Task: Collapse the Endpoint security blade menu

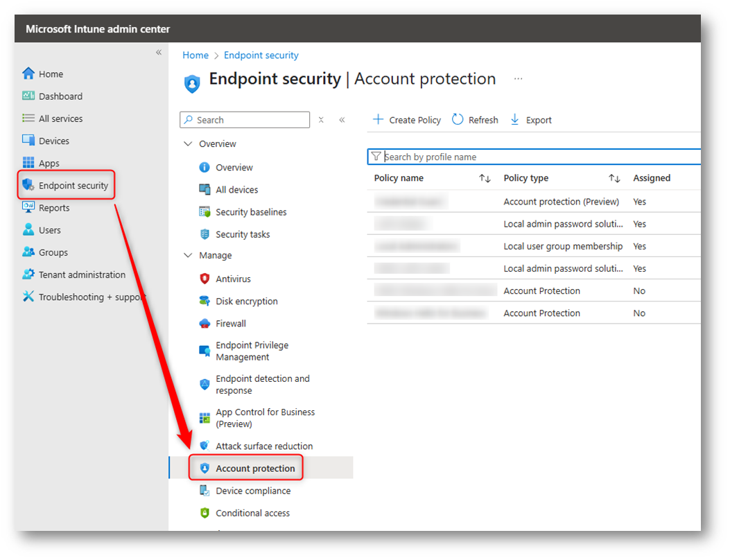Action: tap(342, 120)
